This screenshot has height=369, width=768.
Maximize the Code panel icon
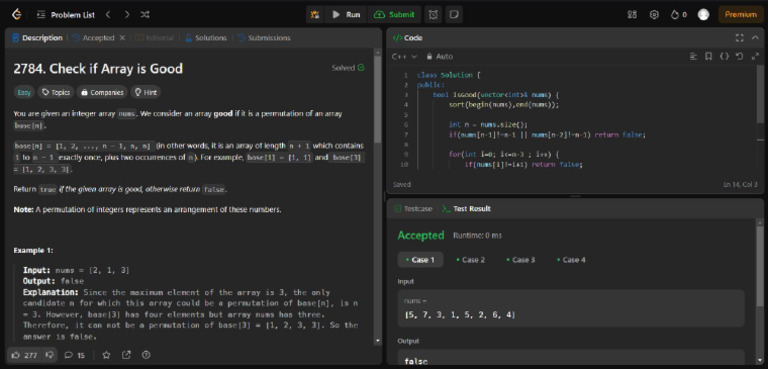pos(739,38)
